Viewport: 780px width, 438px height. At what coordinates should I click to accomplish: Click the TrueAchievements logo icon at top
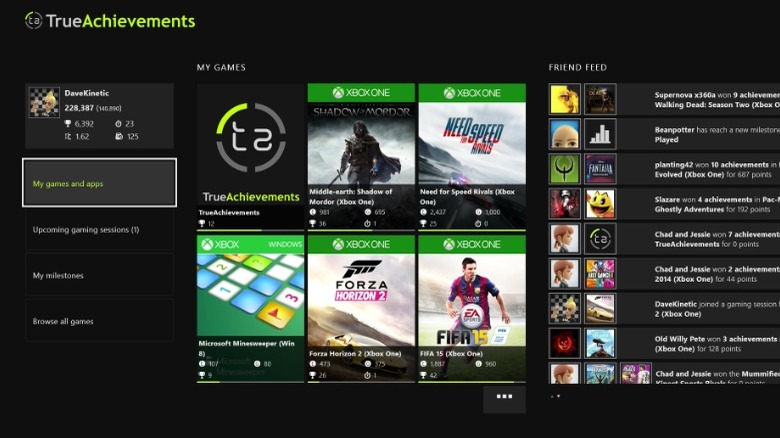point(33,20)
